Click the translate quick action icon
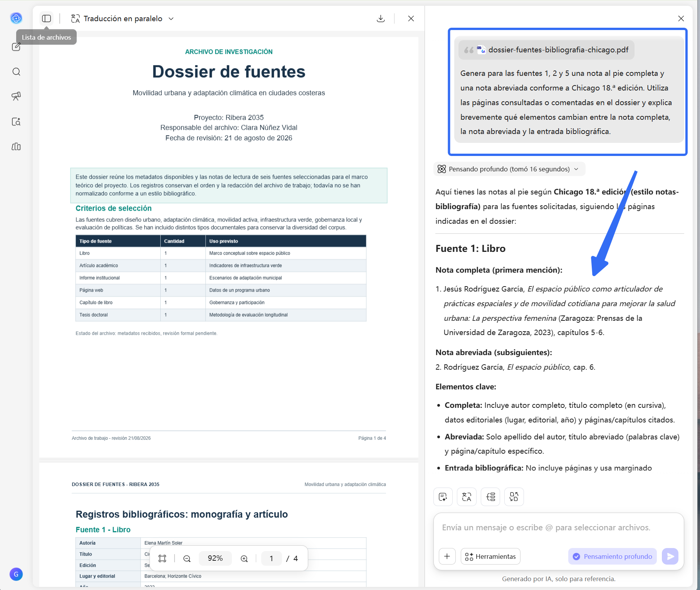 pyautogui.click(x=467, y=497)
